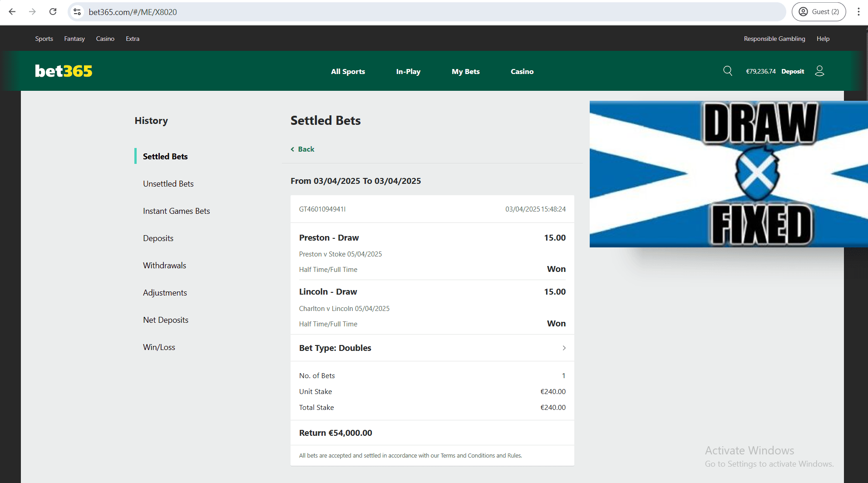Open Withdrawals history
Image resolution: width=868 pixels, height=483 pixels.
click(x=164, y=265)
